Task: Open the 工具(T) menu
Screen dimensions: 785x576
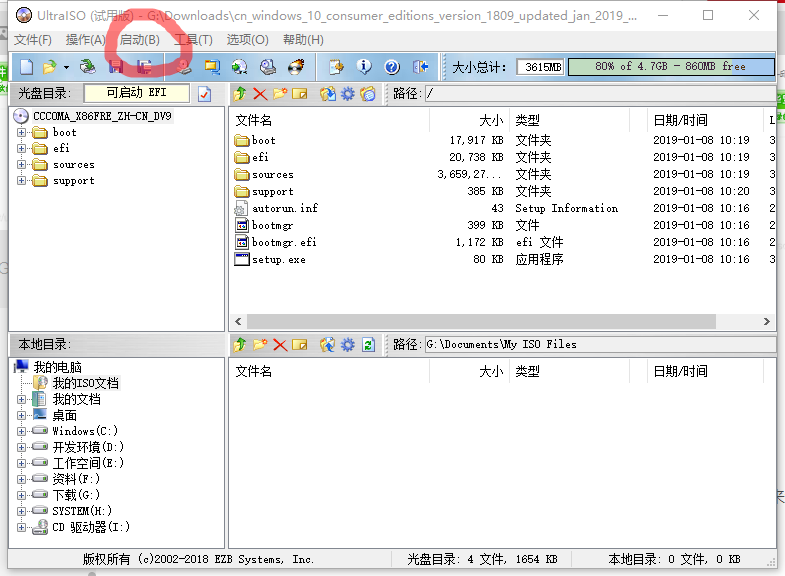Action: pos(193,40)
